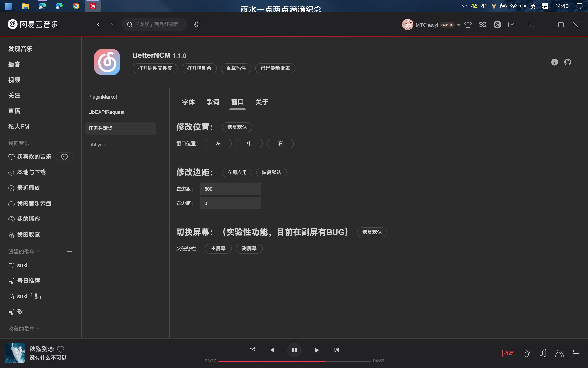
Task: Toggle heart mode beside 我喜欢的音乐
Action: [64, 157]
